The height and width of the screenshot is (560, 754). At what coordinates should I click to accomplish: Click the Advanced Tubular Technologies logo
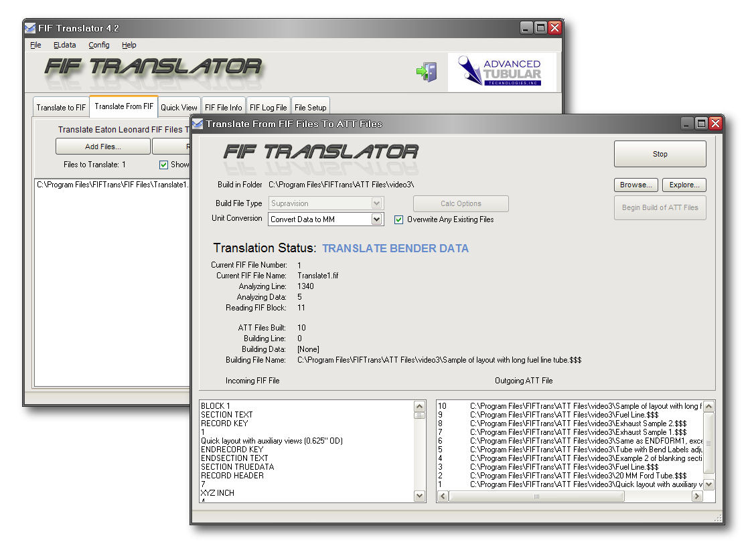point(502,72)
